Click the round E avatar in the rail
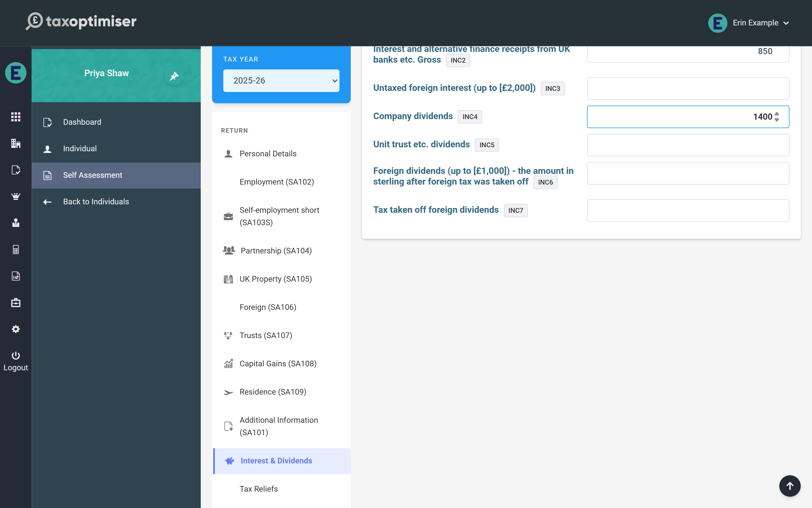This screenshot has height=508, width=812. point(16,73)
